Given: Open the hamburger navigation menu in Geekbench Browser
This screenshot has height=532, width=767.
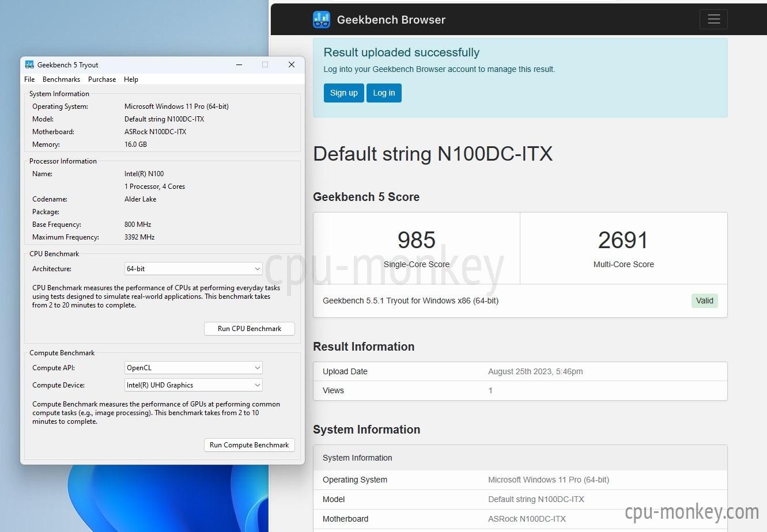Looking at the screenshot, I should [713, 19].
